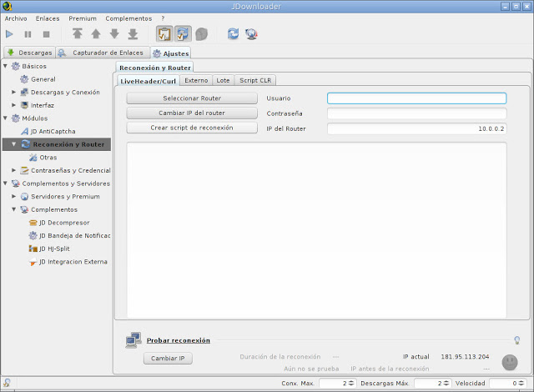Select the Ajustes tab

coord(170,53)
